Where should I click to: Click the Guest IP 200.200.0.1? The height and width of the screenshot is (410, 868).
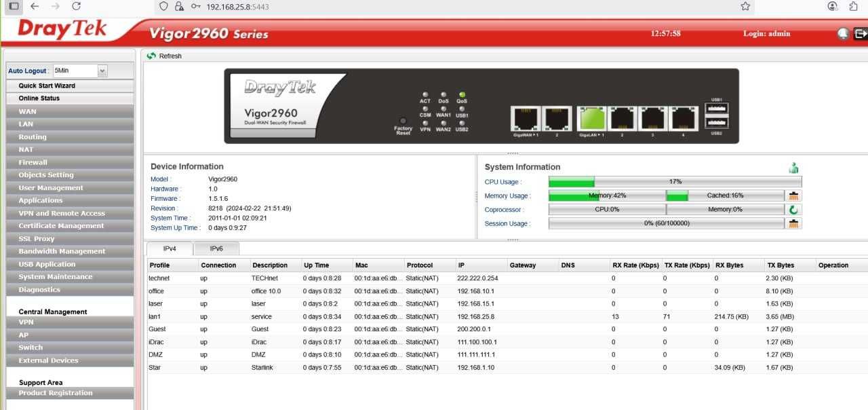(x=473, y=329)
